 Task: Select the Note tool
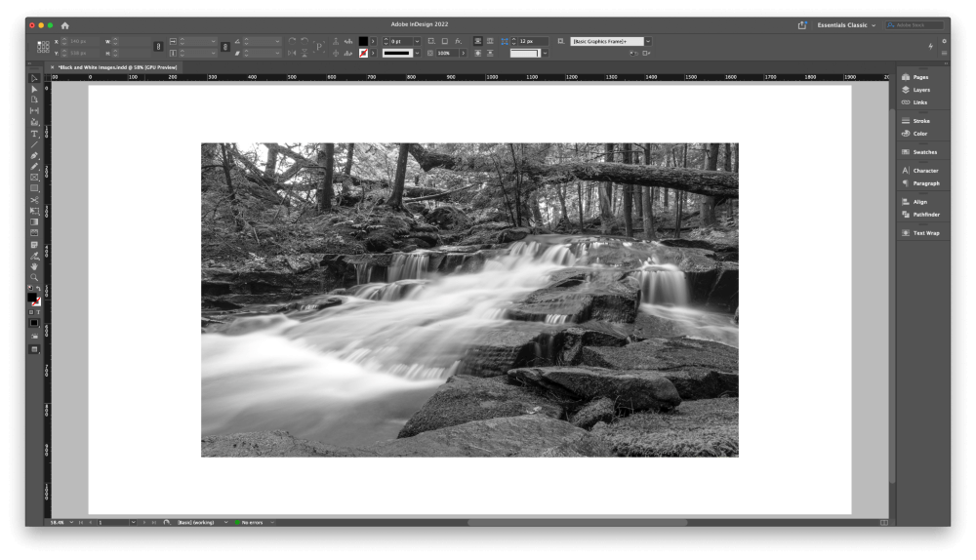pos(34,245)
